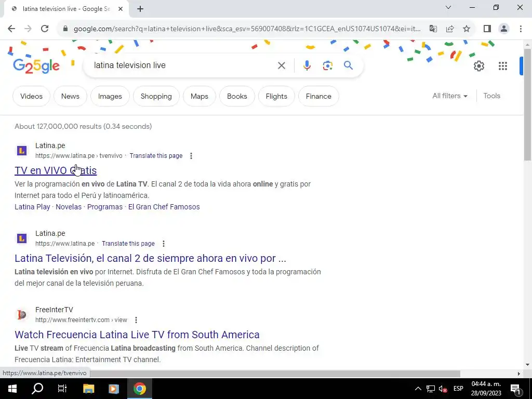This screenshot has width=532, height=399.
Task: Go back to the previous page
Action: [11, 29]
